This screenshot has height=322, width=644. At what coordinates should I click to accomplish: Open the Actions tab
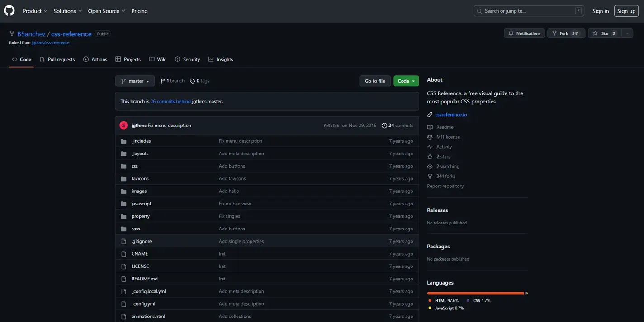95,59
